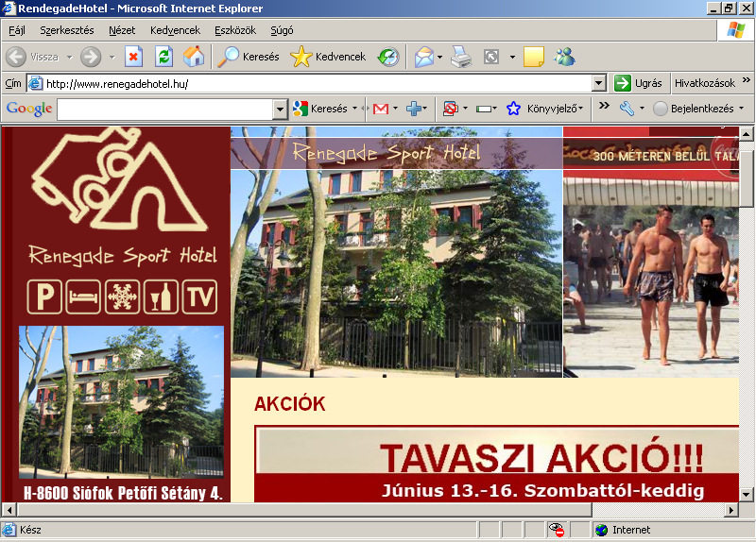Screen dimensions: 756x542
Task: Click the blue plus share icon
Action: pos(414,109)
